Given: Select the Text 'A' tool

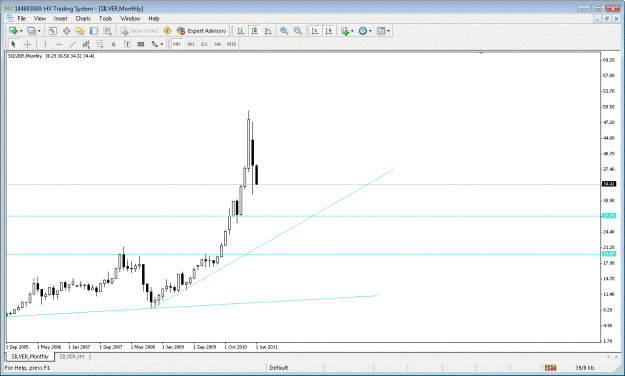Looking at the screenshot, I should (x=113, y=44).
